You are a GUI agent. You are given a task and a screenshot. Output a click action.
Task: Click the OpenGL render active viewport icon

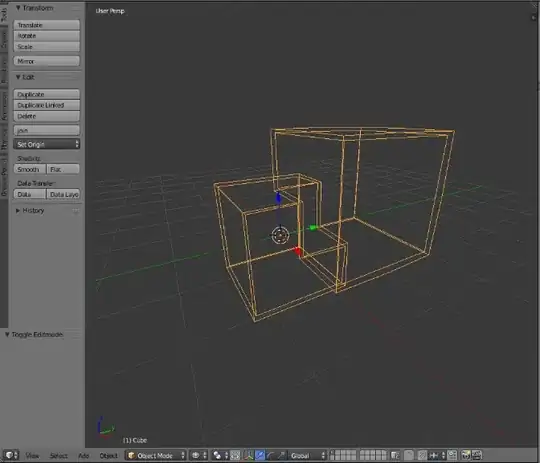(x=466, y=455)
